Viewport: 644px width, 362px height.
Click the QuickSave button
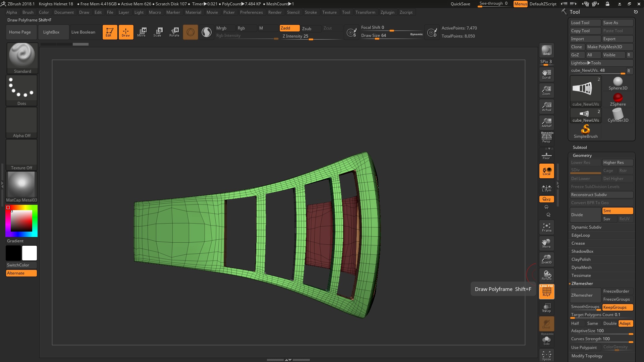[460, 4]
